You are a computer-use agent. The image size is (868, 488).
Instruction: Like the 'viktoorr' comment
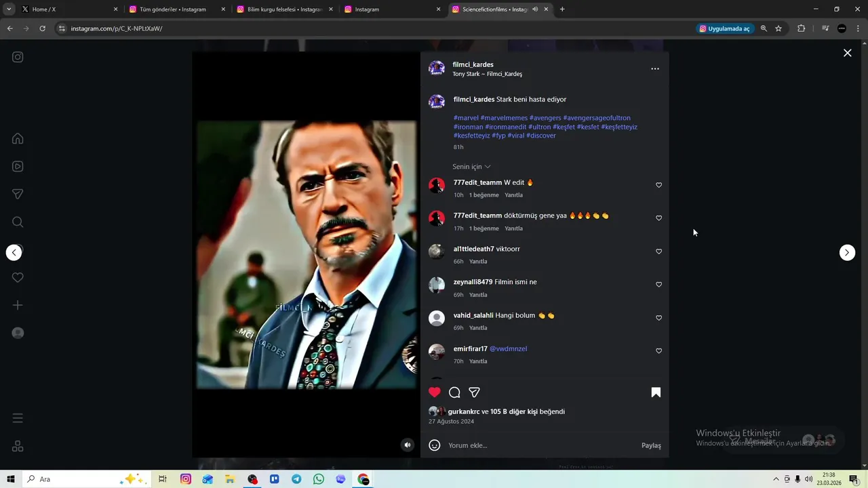click(x=658, y=251)
